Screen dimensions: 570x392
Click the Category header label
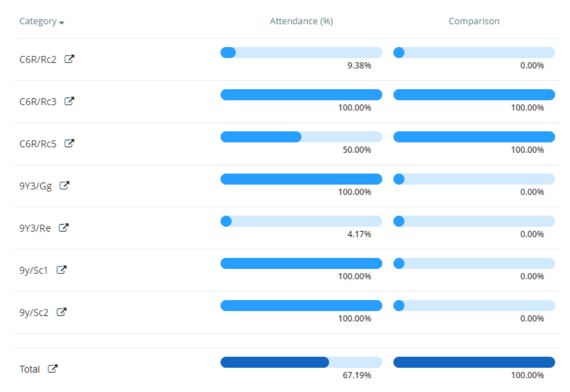[x=37, y=21]
